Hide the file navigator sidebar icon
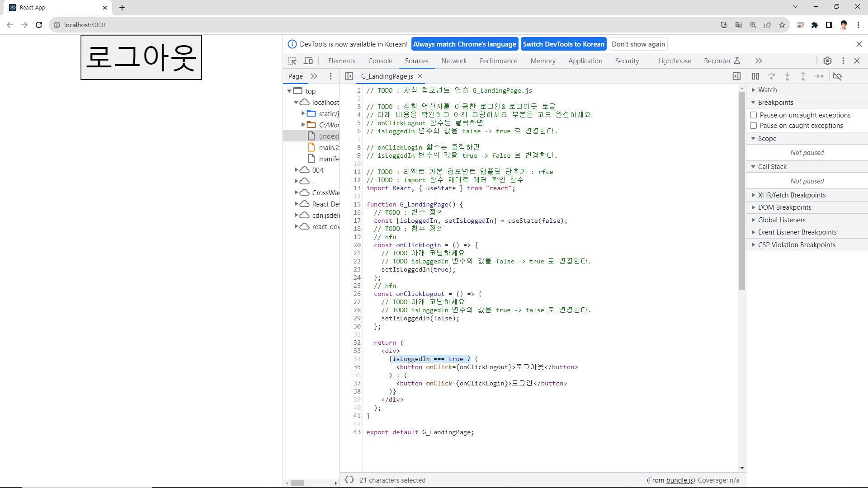Image resolution: width=868 pixels, height=488 pixels. coord(349,76)
